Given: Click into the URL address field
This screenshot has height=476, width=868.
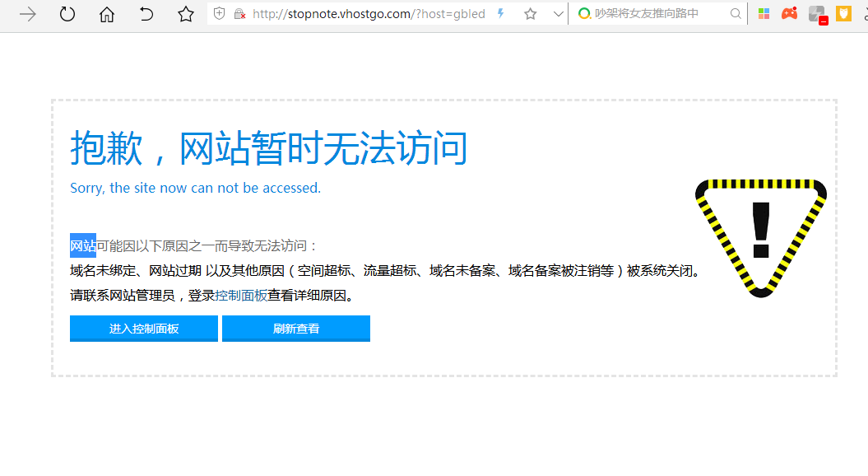Looking at the screenshot, I should (x=369, y=14).
